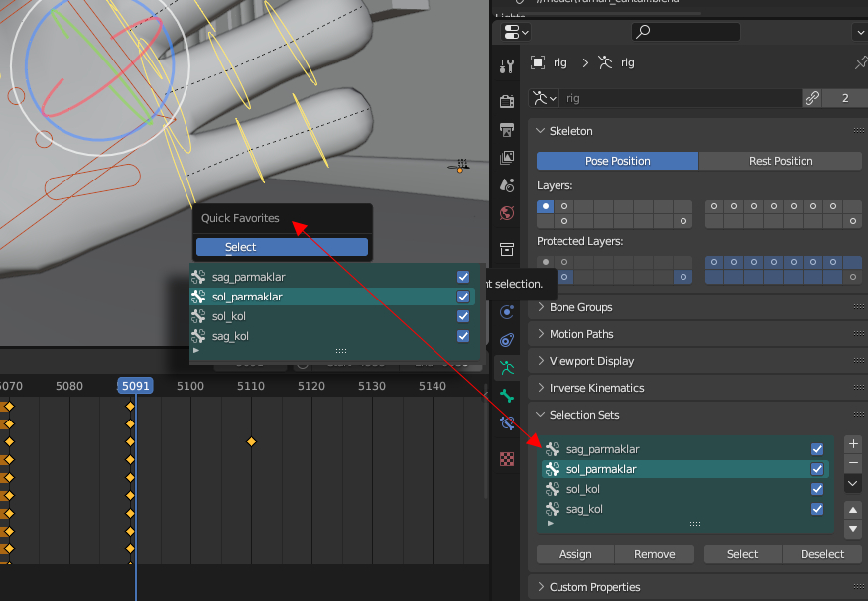
Task: Open the Bone properties tab
Action: [x=507, y=396]
